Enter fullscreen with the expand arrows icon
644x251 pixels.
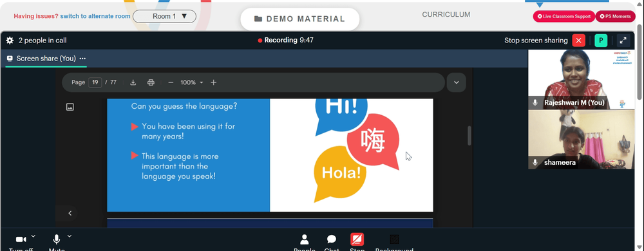[x=623, y=40]
